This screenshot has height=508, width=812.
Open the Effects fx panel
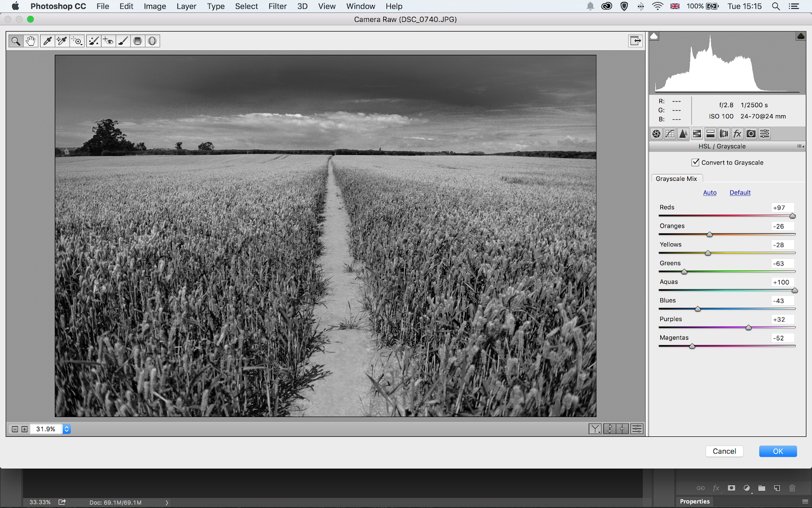coord(737,134)
